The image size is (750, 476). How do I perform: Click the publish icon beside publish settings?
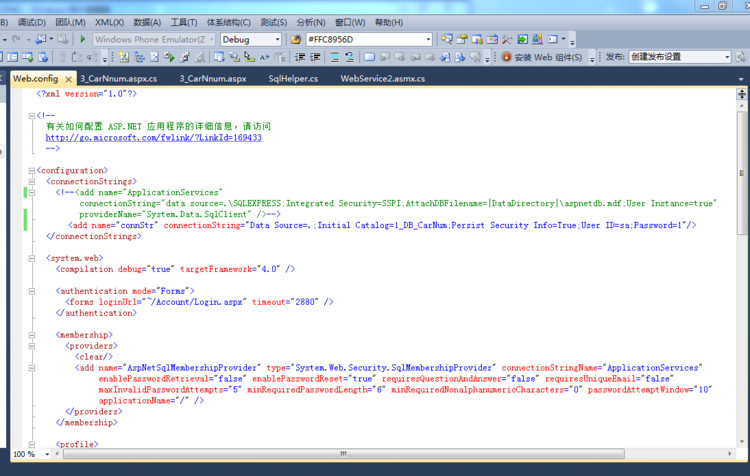point(741,57)
